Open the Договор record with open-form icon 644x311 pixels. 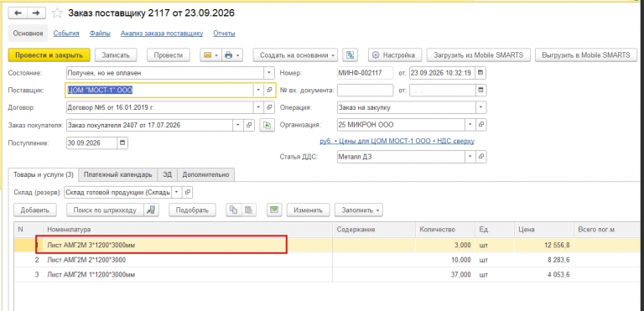[269, 107]
